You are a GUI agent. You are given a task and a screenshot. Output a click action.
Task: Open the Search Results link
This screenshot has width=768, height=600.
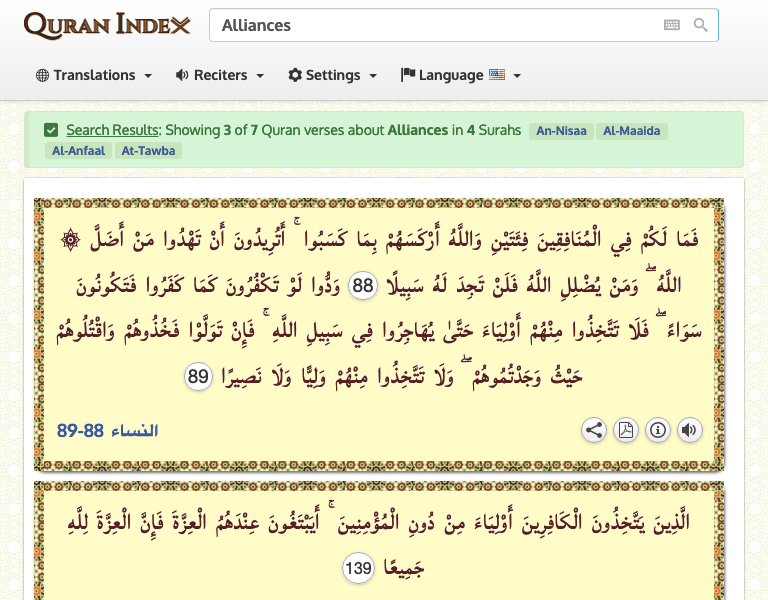click(x=113, y=130)
